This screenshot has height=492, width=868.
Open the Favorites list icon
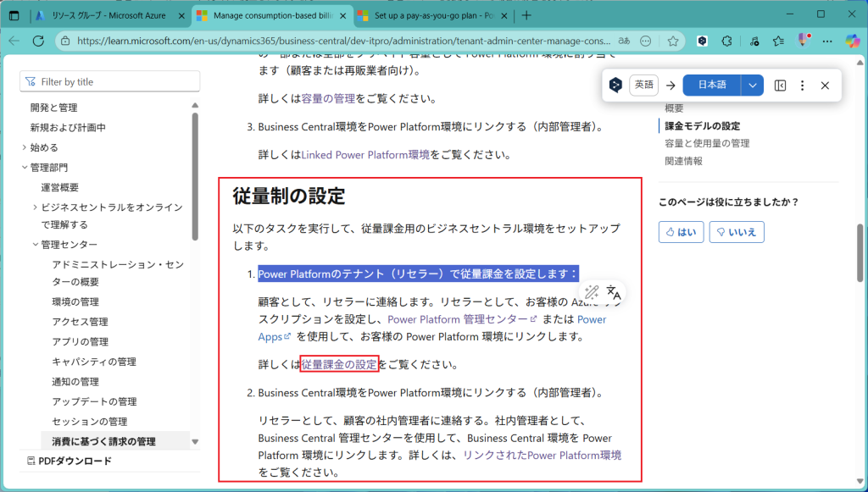778,41
